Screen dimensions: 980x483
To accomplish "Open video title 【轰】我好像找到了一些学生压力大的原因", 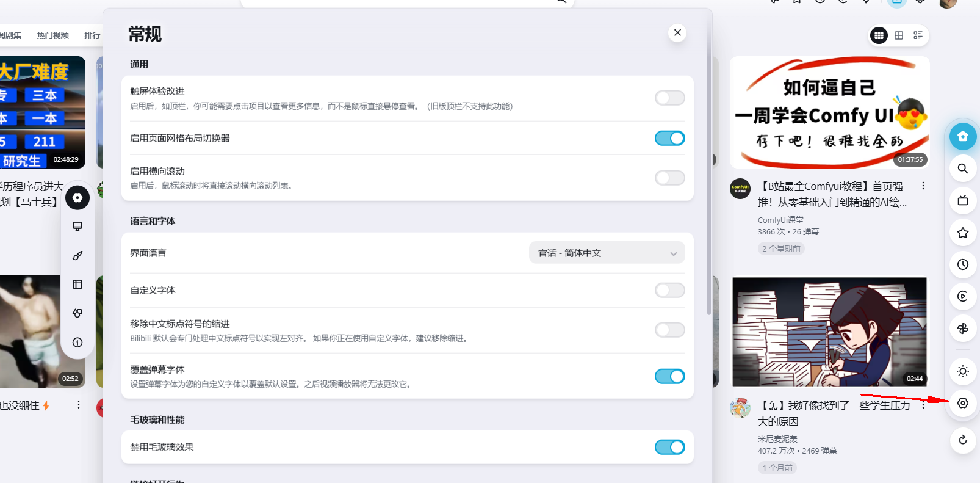I will click(834, 413).
